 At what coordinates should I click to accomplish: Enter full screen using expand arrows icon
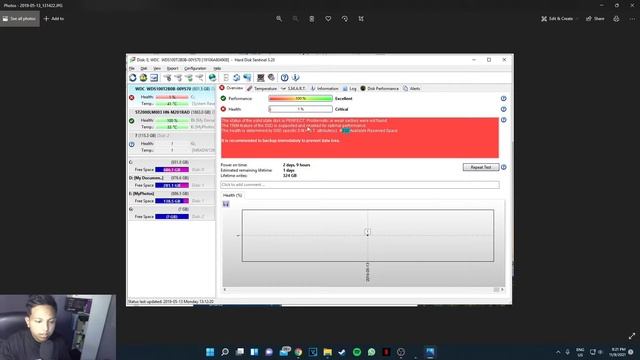632,336
